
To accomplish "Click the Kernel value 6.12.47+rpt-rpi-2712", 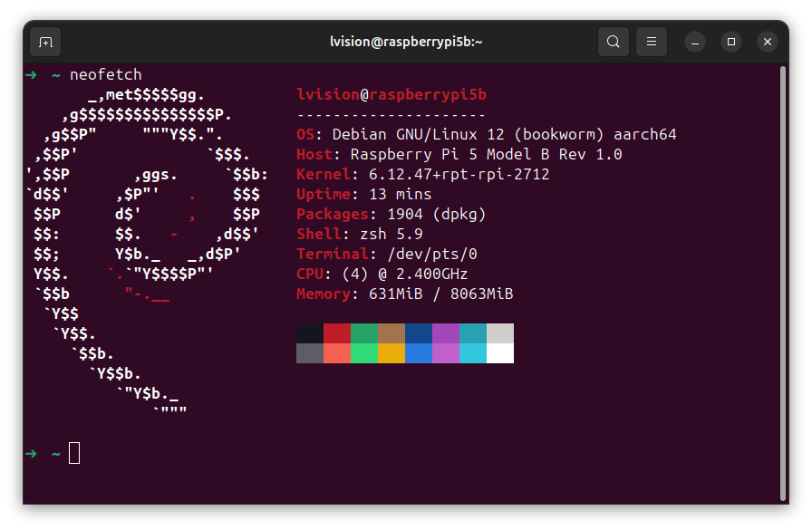I will (x=459, y=175).
